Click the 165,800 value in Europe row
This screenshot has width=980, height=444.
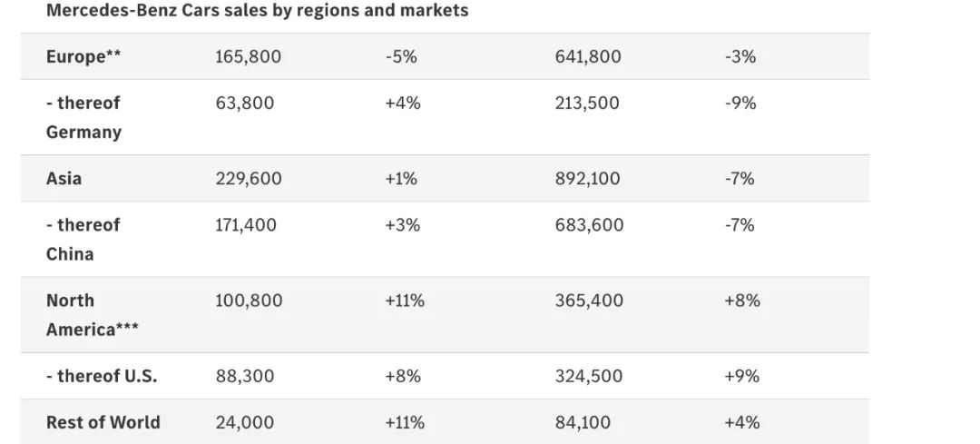248,56
